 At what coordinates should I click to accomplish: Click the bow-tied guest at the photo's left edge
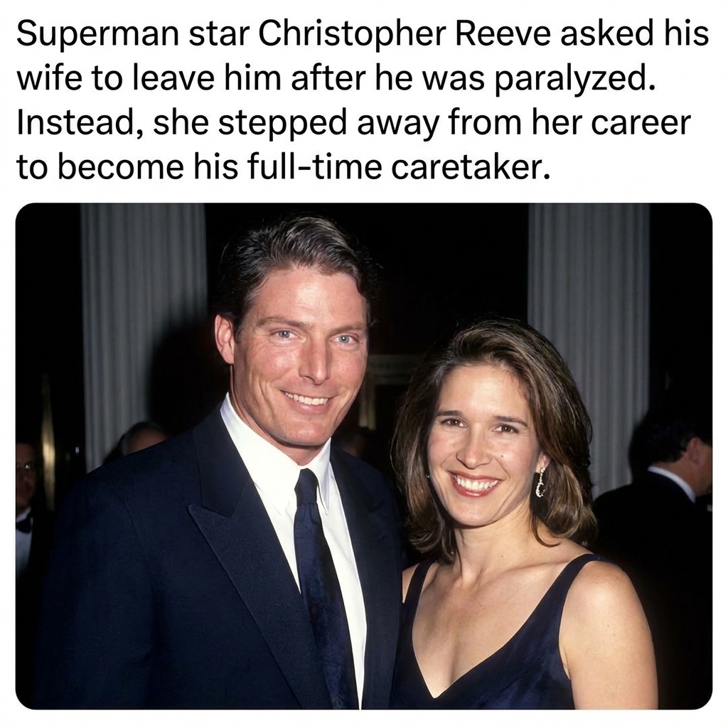point(26,501)
